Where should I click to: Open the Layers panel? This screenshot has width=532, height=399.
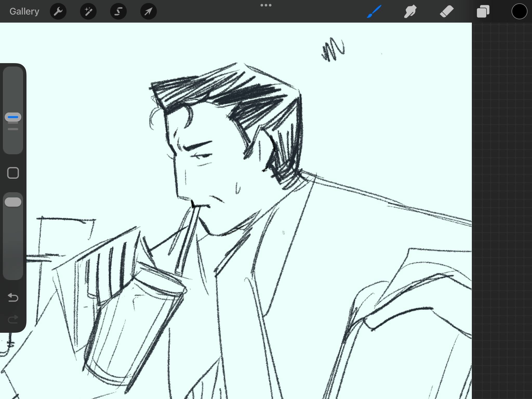pos(483,11)
